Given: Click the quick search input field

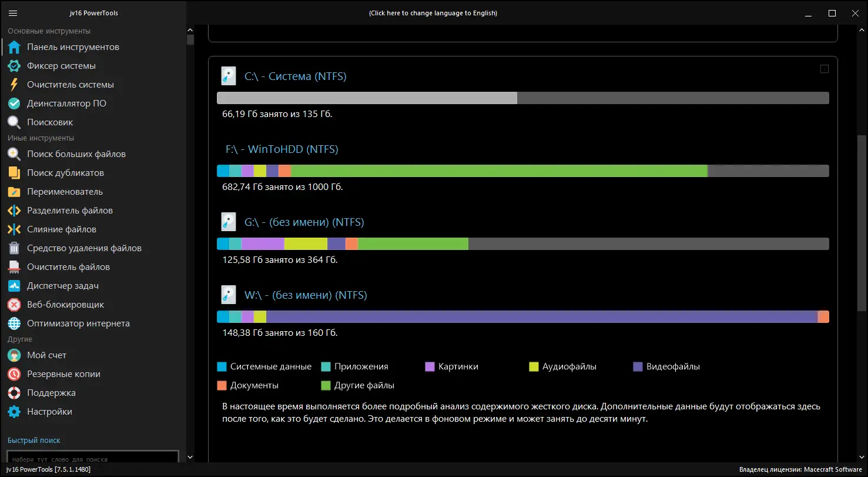Looking at the screenshot, I should tap(92, 458).
